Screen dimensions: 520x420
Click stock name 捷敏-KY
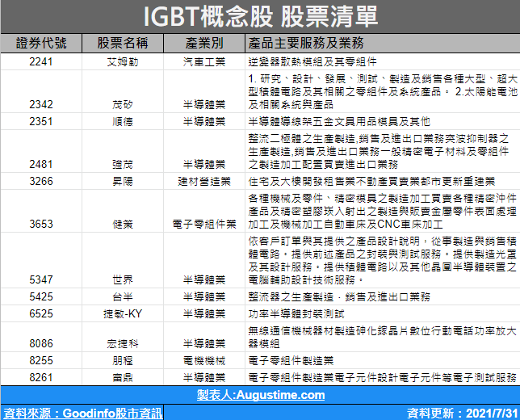tap(123, 314)
